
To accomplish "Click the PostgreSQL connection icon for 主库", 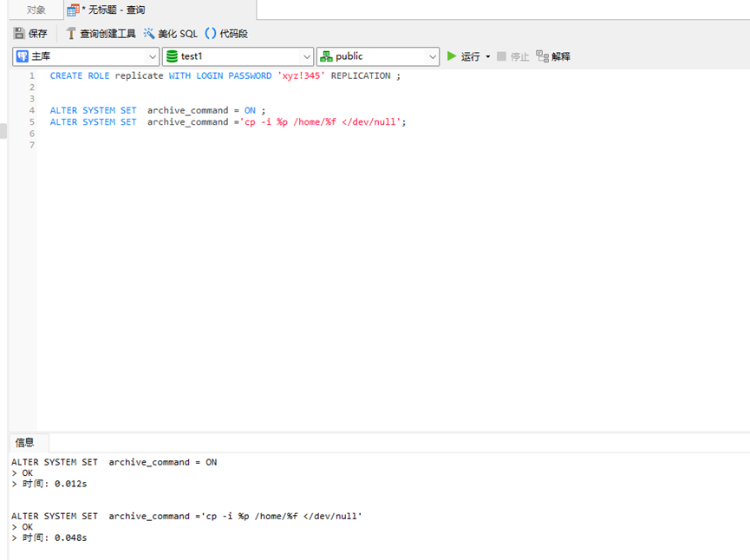I will tap(23, 56).
